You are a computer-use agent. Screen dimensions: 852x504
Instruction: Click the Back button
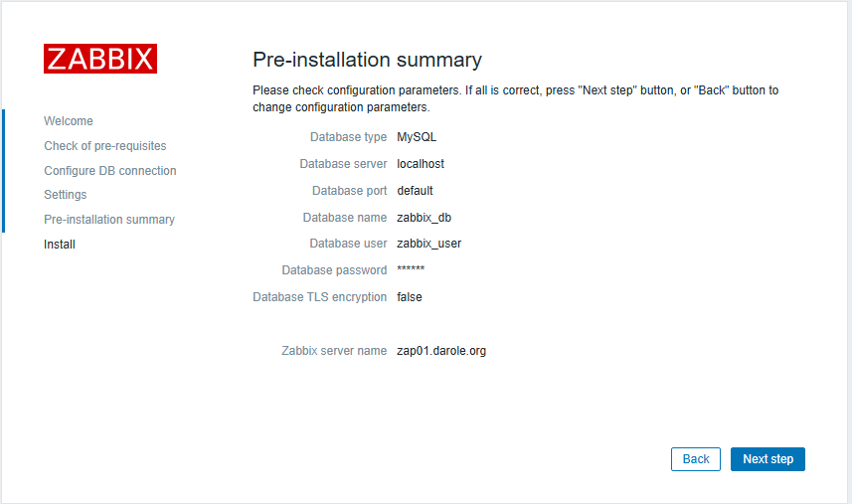[696, 459]
